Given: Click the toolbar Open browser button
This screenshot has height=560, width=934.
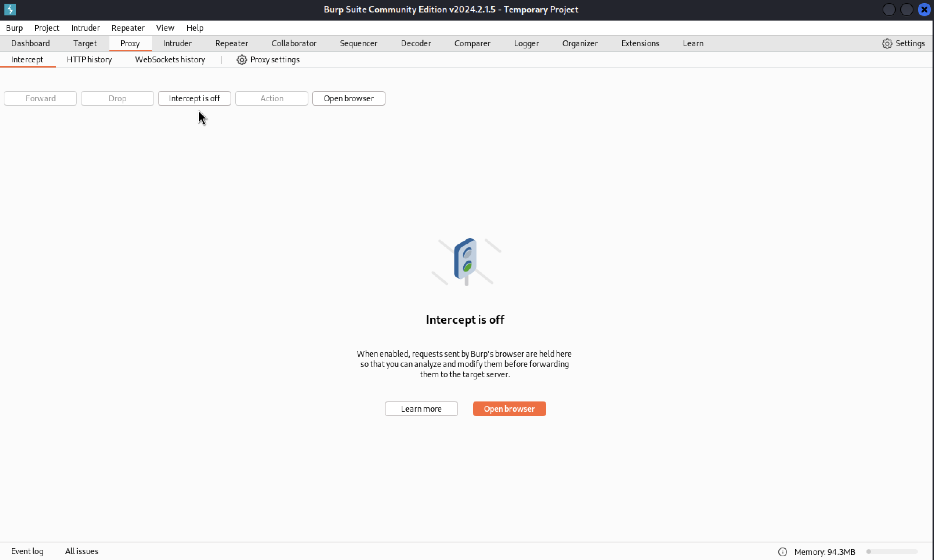Looking at the screenshot, I should (348, 98).
